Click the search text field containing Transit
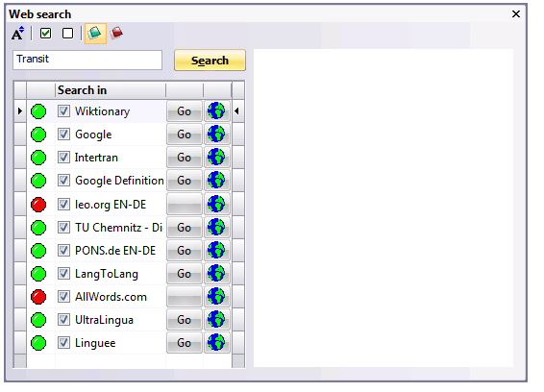This screenshot has width=544, height=392. [87, 60]
